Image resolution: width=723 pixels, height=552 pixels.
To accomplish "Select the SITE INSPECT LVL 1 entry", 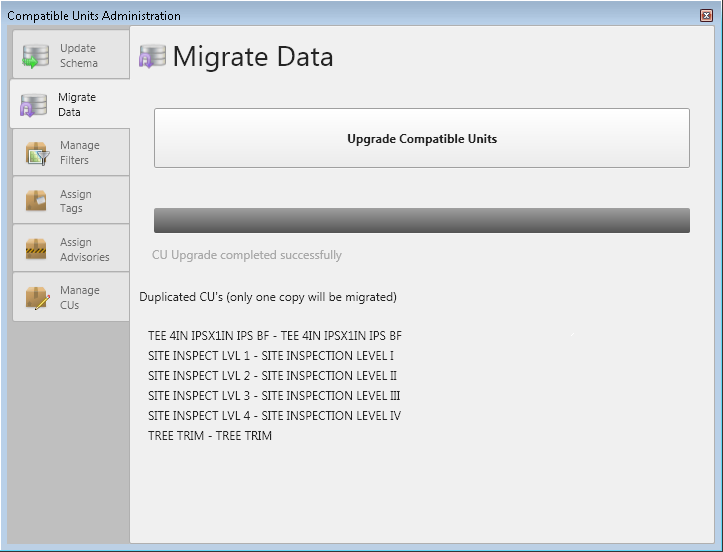I will [x=270, y=356].
